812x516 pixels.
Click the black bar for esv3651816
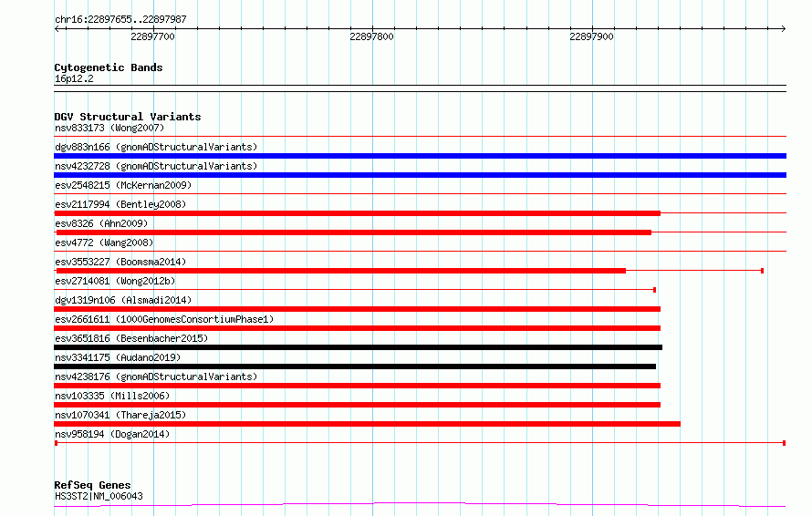click(359, 347)
